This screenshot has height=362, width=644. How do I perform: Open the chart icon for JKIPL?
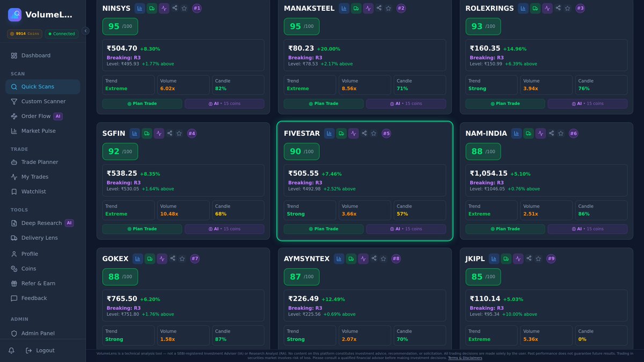tap(494, 258)
